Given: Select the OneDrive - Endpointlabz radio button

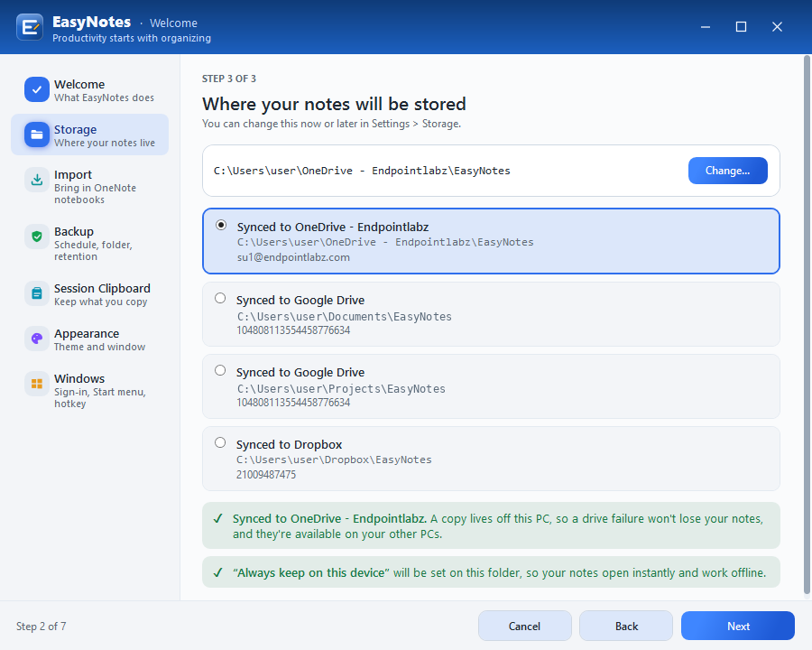Looking at the screenshot, I should coord(221,225).
